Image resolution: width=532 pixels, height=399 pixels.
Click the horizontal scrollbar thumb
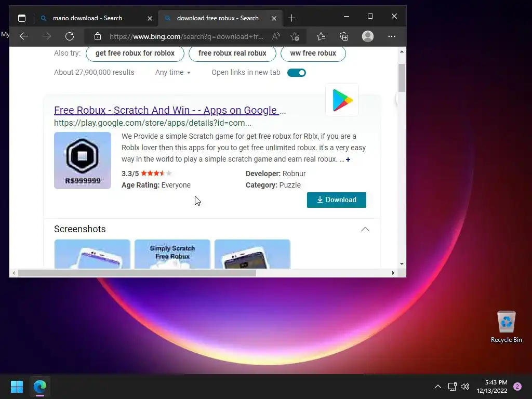137,273
